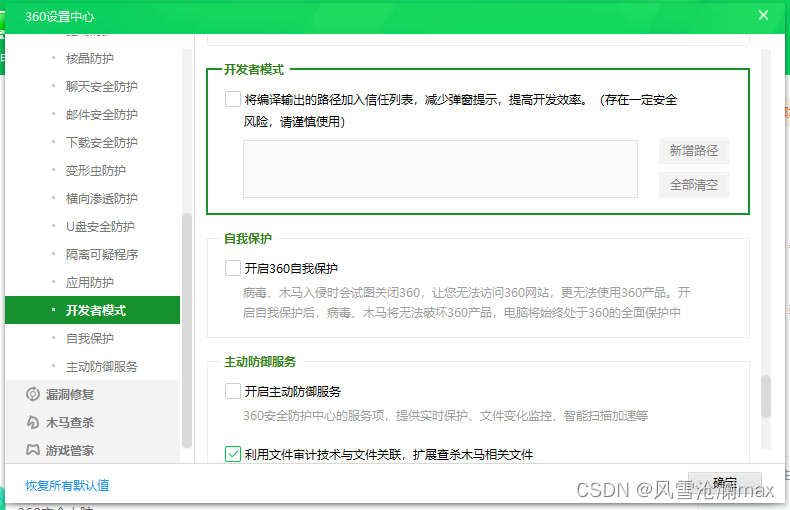Viewport: 790px width, 510px height.
Task: Click the 全部清空 button
Action: [x=694, y=185]
